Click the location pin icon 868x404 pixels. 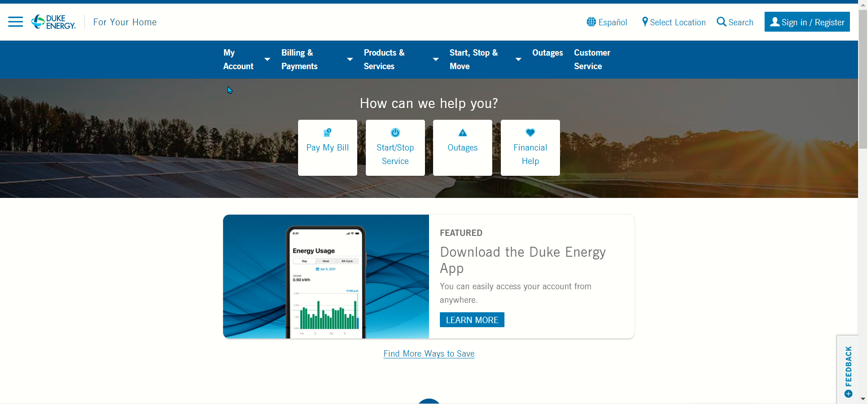[x=645, y=22]
